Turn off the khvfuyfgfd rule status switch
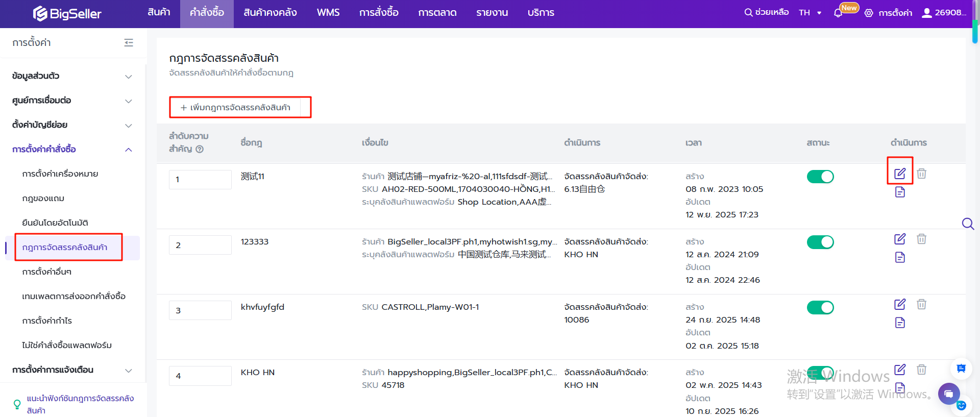Screen dimensions: 980x417 pos(820,307)
